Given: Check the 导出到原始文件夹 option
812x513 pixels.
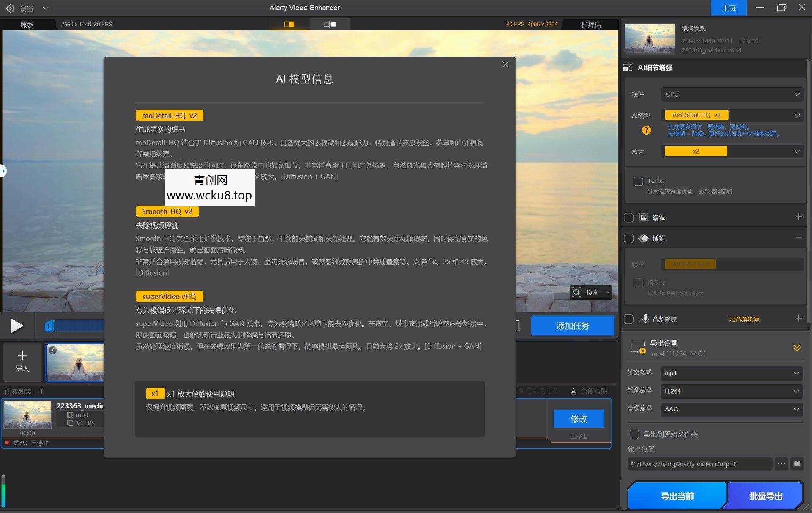Looking at the screenshot, I should click(634, 434).
